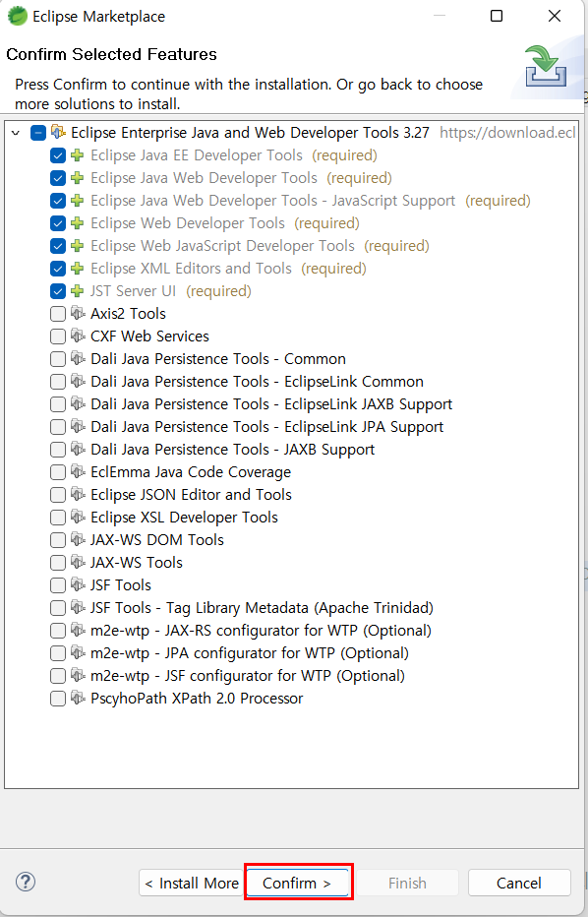
Task: Check m2e-wtp JAX-RS configurator checkbox
Action: point(58,631)
